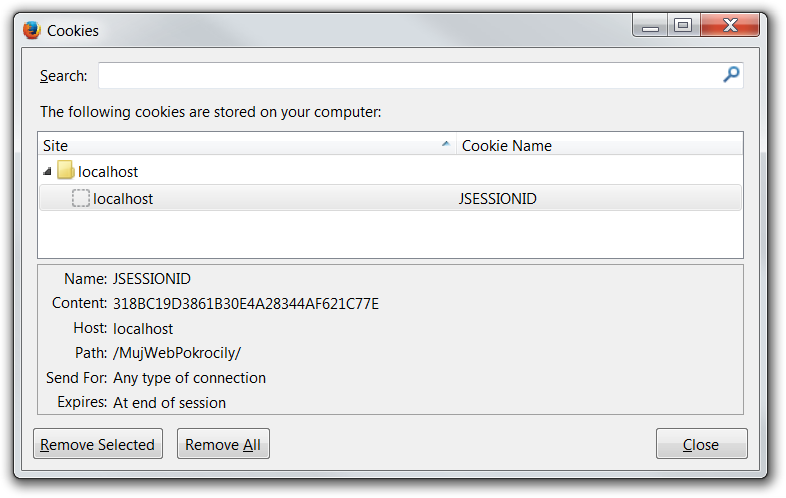This screenshot has height=498, width=786.
Task: Click the Path value /MujWebPokrocily/
Action: pyautogui.click(x=177, y=353)
